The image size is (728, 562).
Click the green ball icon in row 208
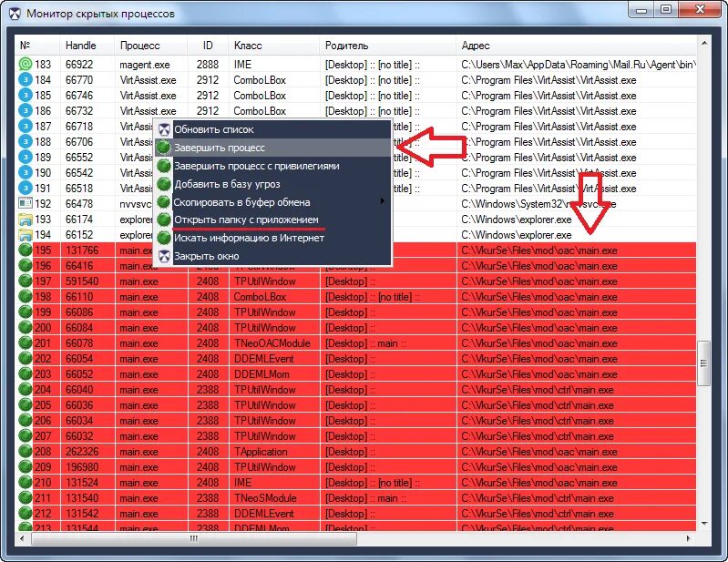pyautogui.click(x=26, y=452)
